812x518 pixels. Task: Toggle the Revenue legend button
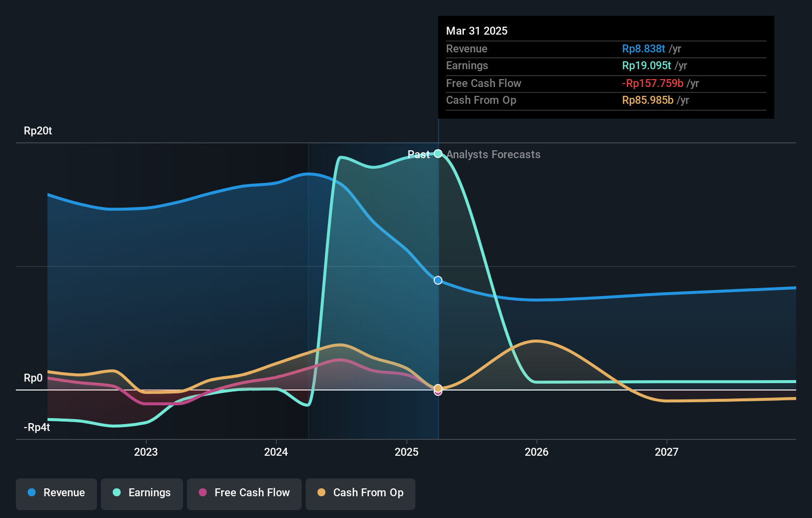56,494
